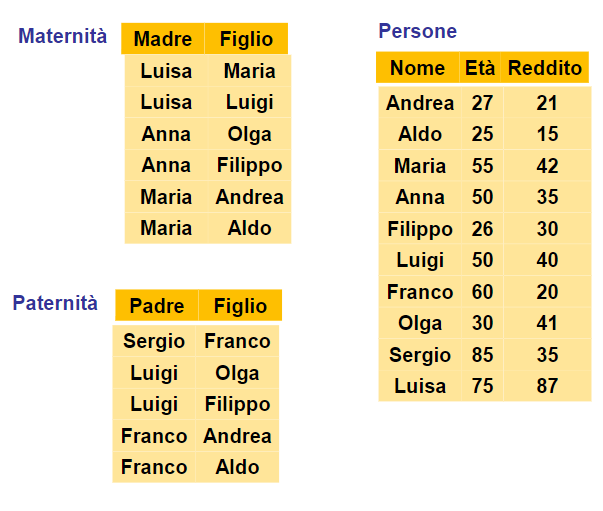
Task: Click Figlio header in Maternità table
Action: click(247, 39)
